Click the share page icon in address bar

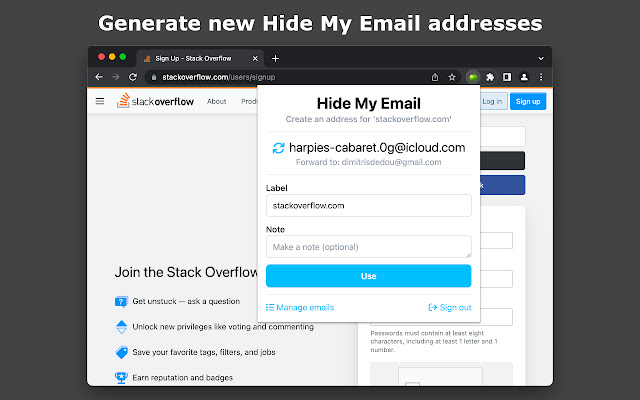click(x=435, y=77)
